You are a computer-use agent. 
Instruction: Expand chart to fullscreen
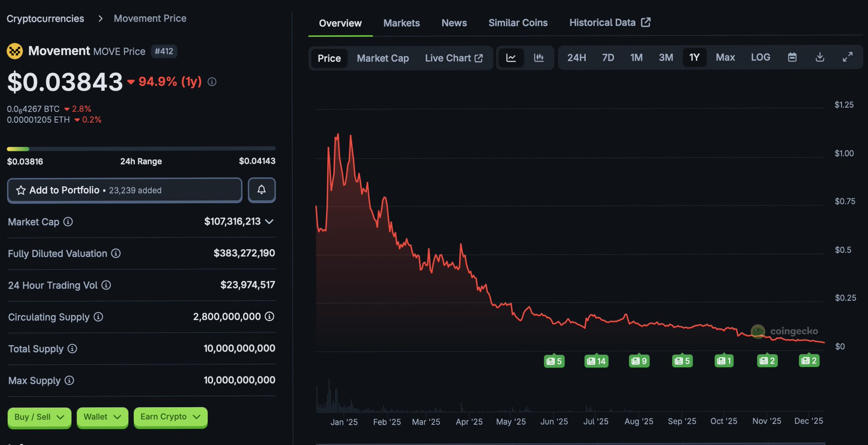coord(847,57)
